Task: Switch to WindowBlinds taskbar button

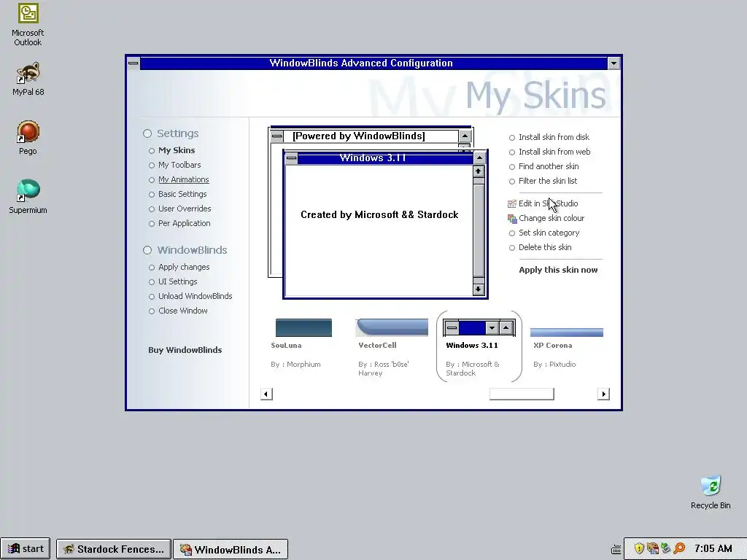Action: pyautogui.click(x=231, y=549)
